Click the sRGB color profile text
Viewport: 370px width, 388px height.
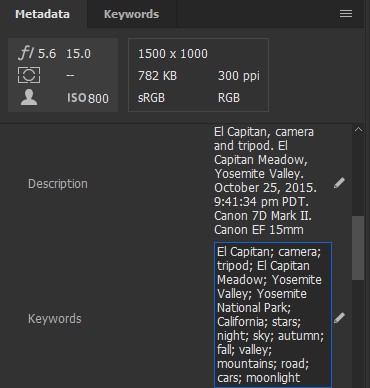click(x=151, y=98)
